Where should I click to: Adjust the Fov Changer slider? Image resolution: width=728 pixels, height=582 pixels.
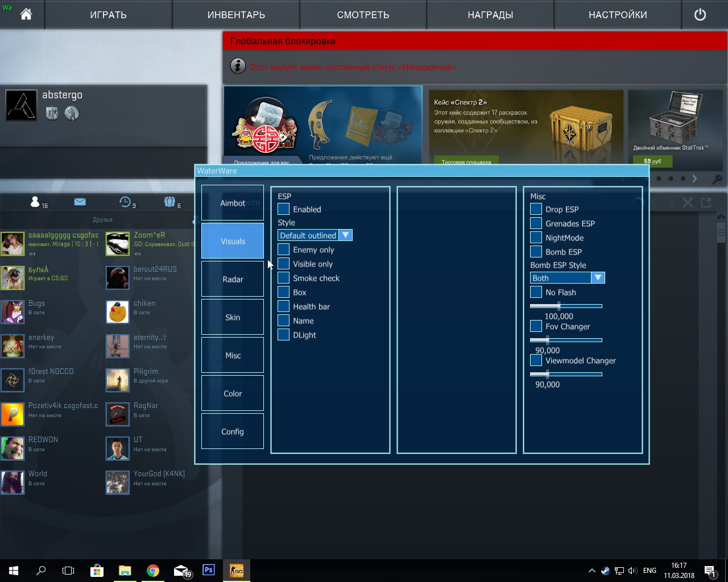pos(566,340)
